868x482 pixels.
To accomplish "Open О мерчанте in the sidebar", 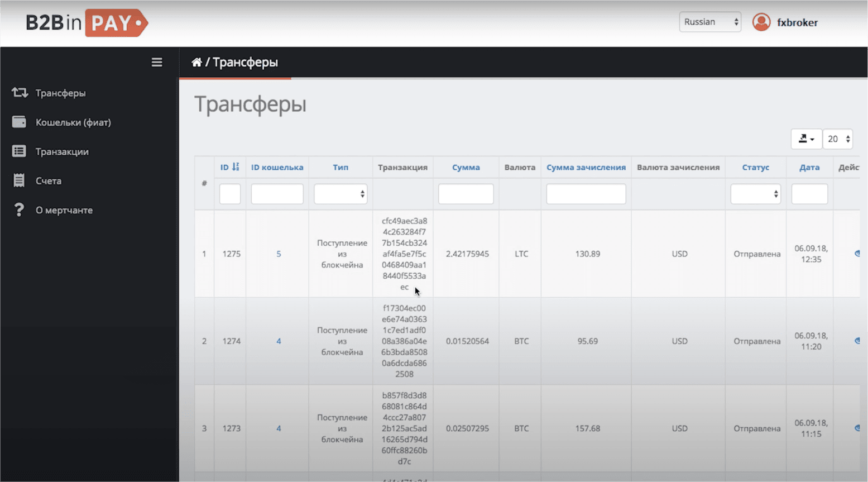I will [x=64, y=211].
